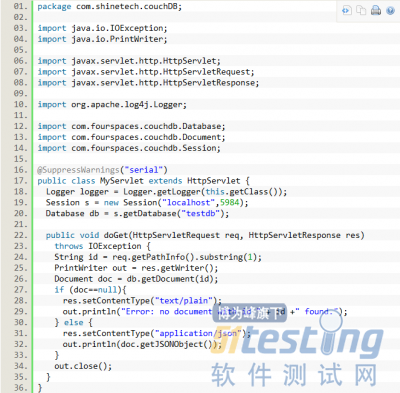Click line number 36. in the gutter

coord(21,388)
